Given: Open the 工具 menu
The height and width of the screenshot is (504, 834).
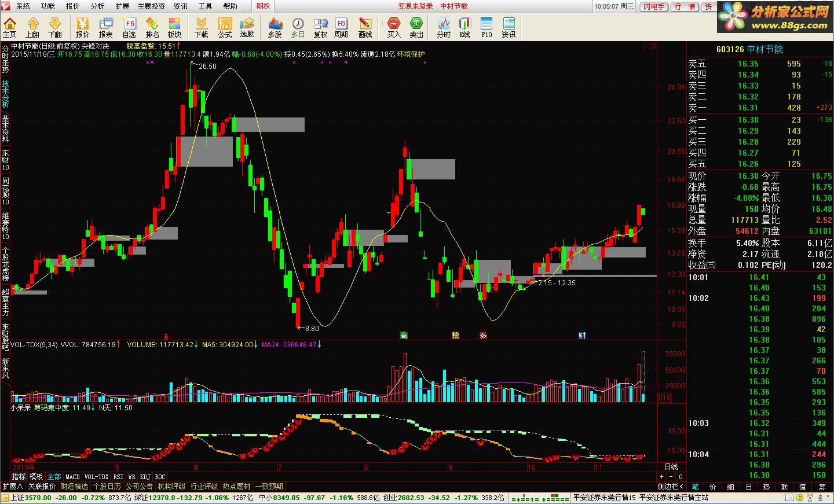Looking at the screenshot, I should (x=205, y=6).
